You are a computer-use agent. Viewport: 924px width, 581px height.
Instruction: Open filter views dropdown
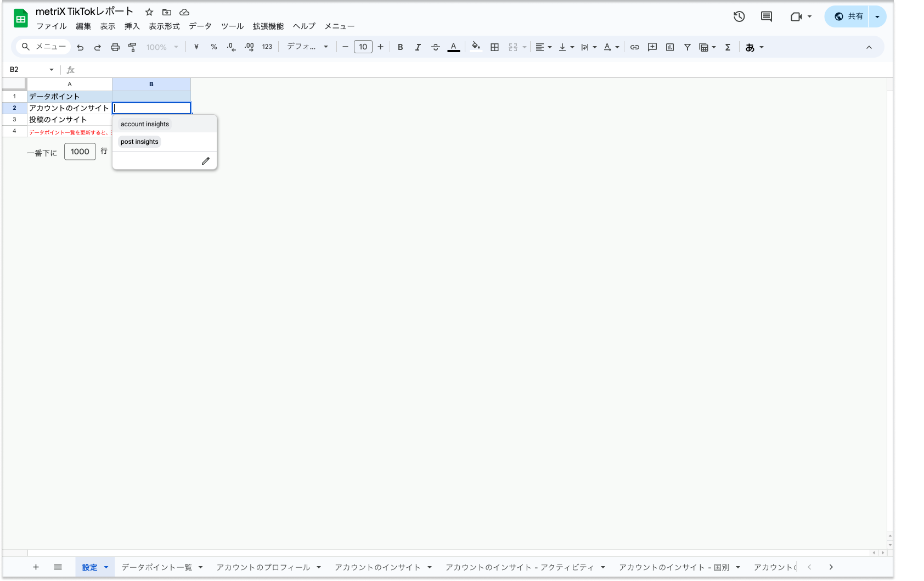click(x=708, y=47)
